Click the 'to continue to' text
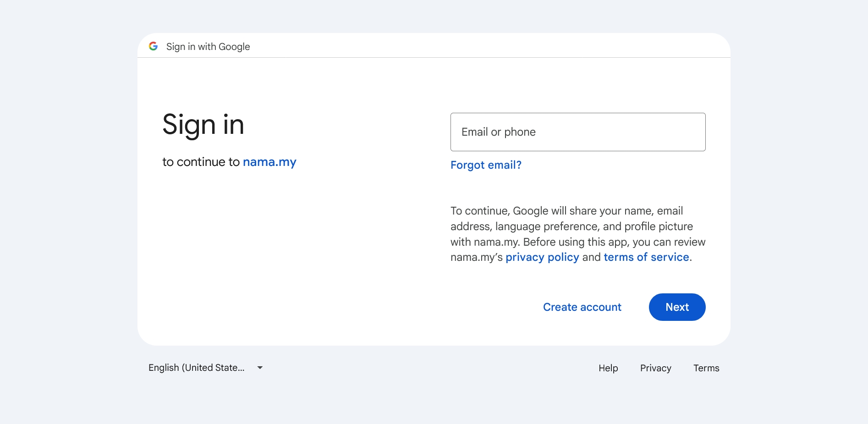The height and width of the screenshot is (424, 868). click(x=201, y=162)
